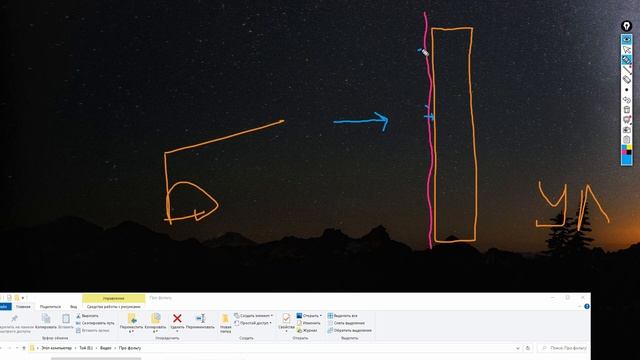Image resolution: width=640 pixels, height=360 pixels.
Task: Click Выделить все command
Action: (x=342, y=316)
